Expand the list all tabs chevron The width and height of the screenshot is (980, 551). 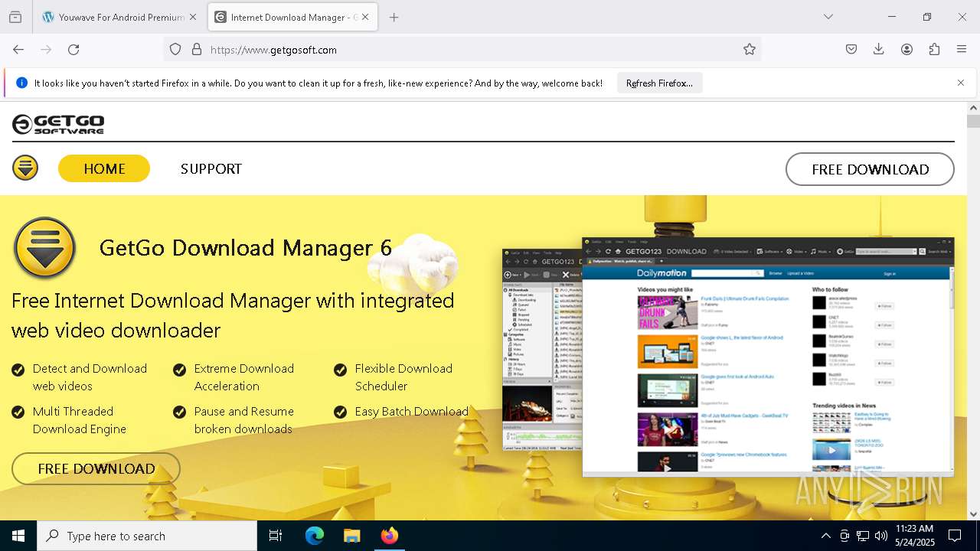828,17
